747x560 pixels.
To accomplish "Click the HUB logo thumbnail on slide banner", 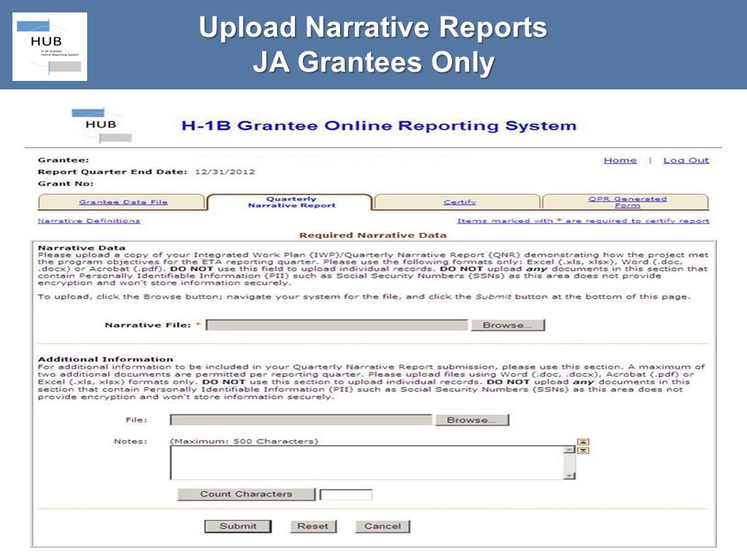I will click(50, 47).
